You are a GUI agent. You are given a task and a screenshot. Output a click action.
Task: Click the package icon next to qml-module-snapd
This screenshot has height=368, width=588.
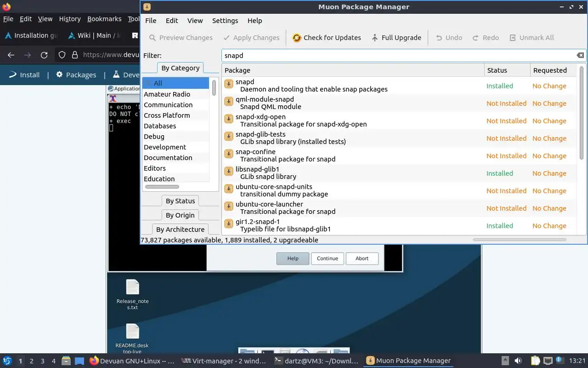228,101
